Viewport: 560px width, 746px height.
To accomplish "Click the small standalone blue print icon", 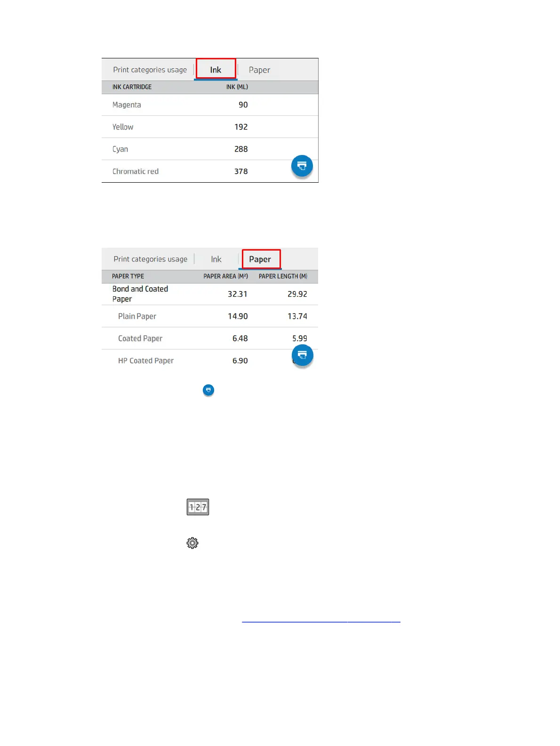I will tap(208, 390).
